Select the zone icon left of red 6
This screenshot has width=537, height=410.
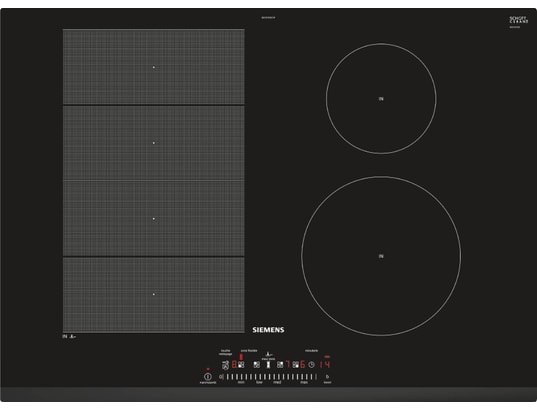(296, 364)
